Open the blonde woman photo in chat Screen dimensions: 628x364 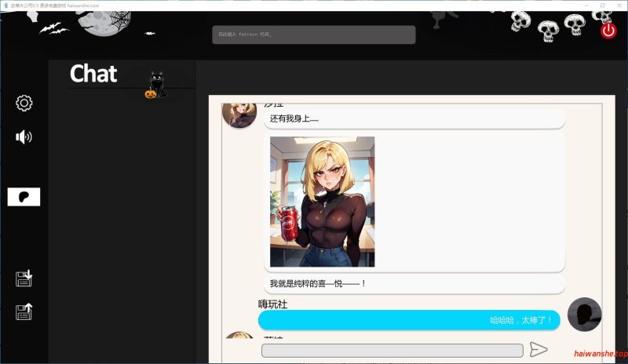pos(323,202)
